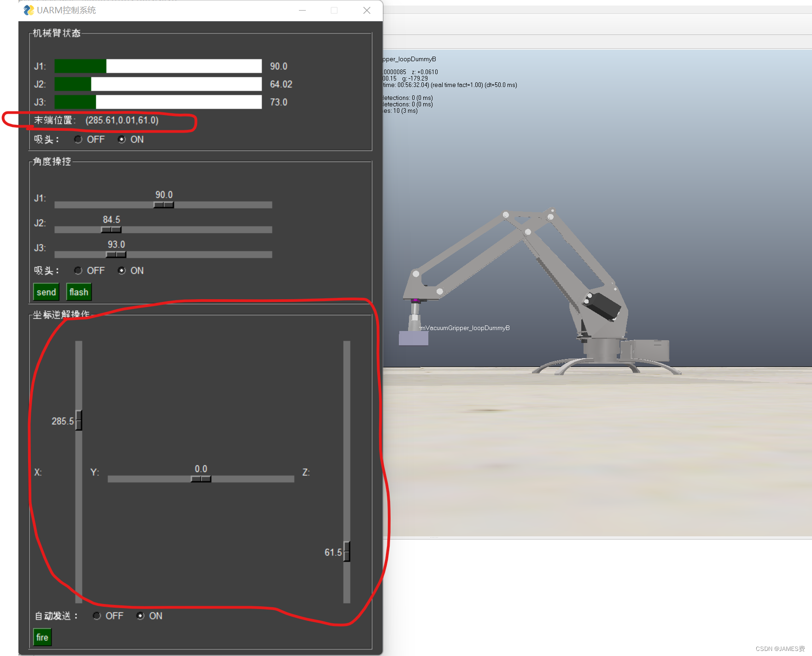This screenshot has width=812, height=656.
Task: Turn auto-send ON
Action: [x=140, y=616]
